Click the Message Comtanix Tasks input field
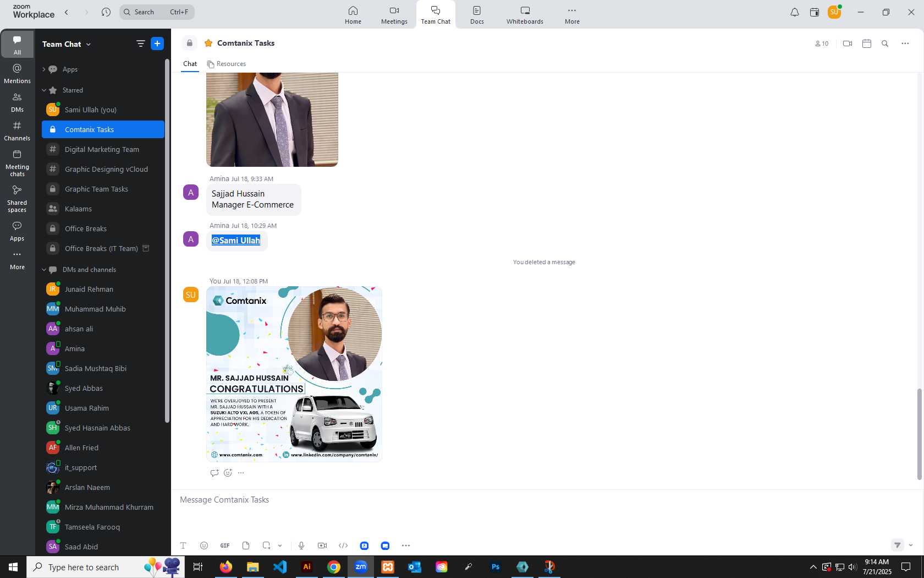Screen dimensions: 924x578 point(544,500)
